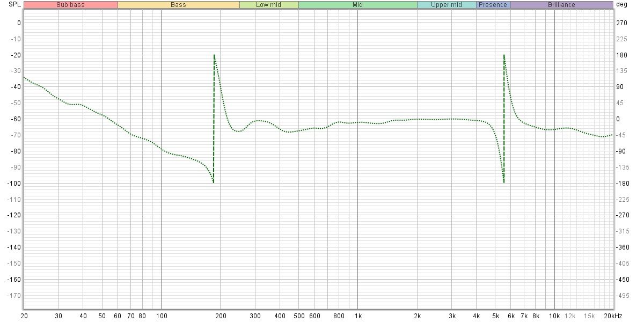
Task: Click the -405 tick on degrees axis
Action: tap(623, 264)
